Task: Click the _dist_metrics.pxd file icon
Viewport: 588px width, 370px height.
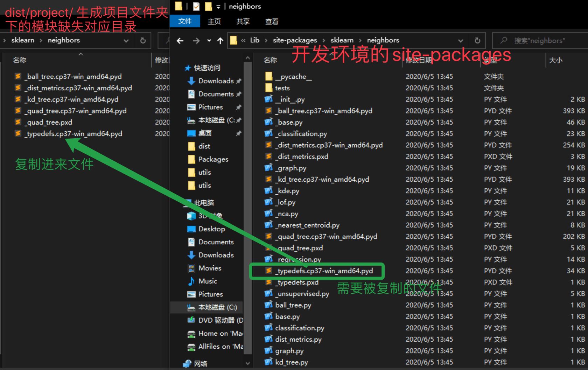Action: (x=269, y=156)
